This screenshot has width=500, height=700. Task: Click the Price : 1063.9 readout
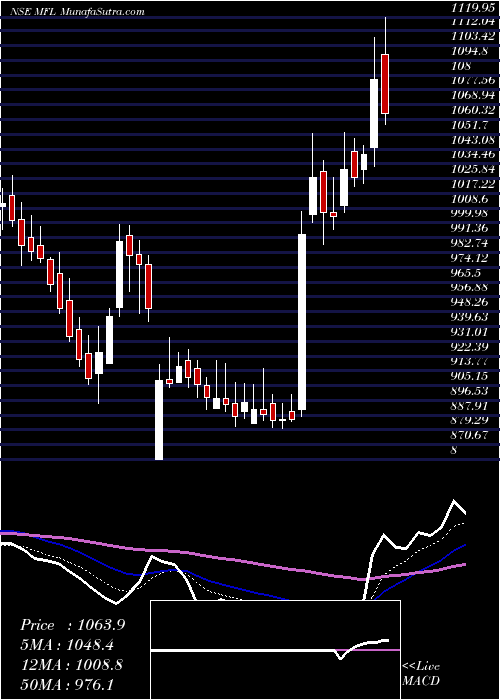pyautogui.click(x=72, y=625)
